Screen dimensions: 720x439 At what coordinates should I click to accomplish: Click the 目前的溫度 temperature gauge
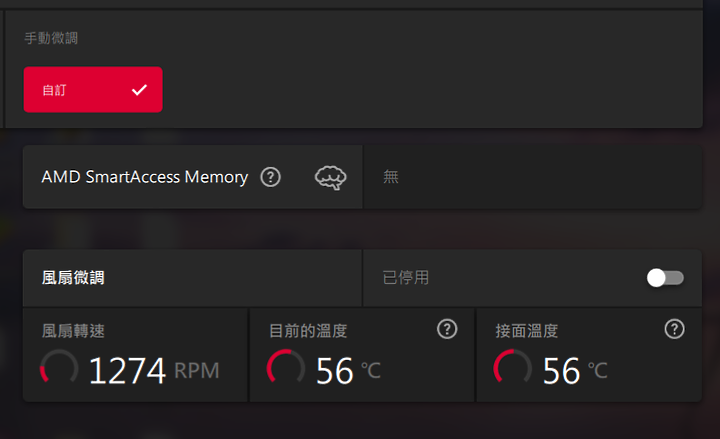tap(286, 370)
